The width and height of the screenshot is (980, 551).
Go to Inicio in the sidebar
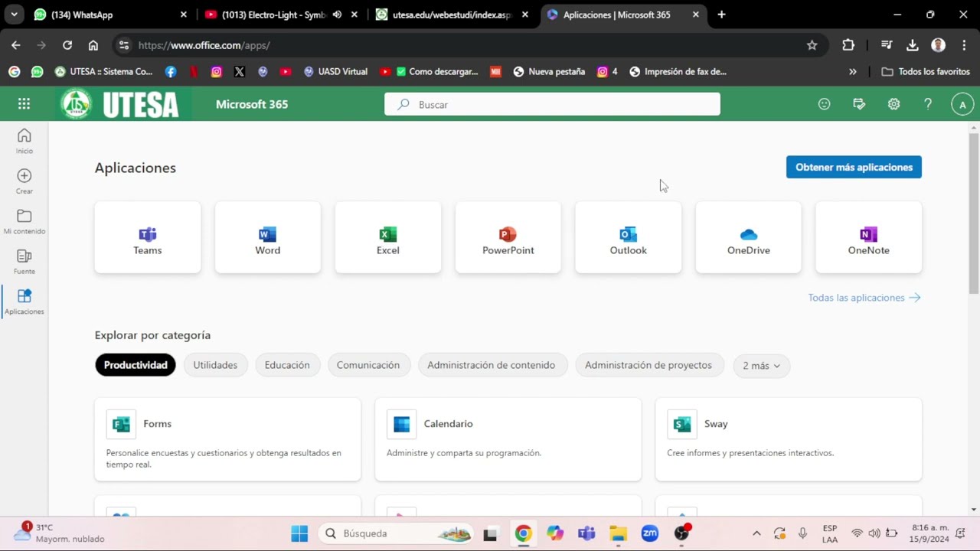[x=24, y=141]
